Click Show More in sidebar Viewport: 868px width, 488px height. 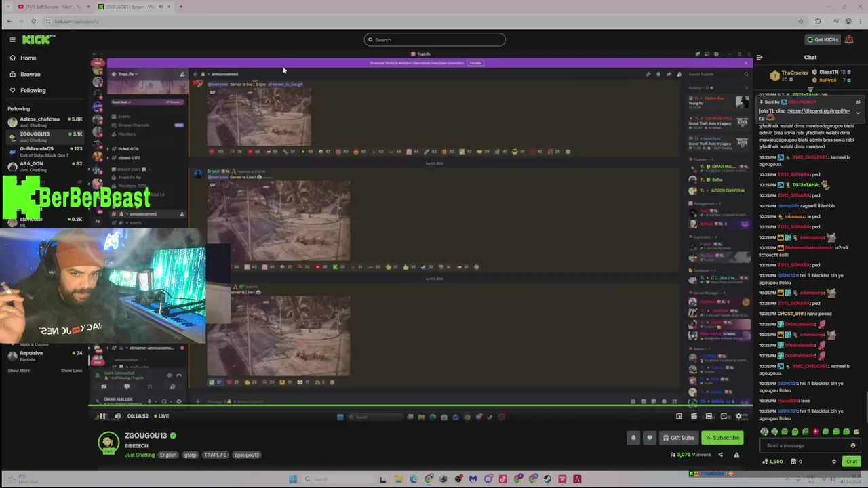point(19,371)
